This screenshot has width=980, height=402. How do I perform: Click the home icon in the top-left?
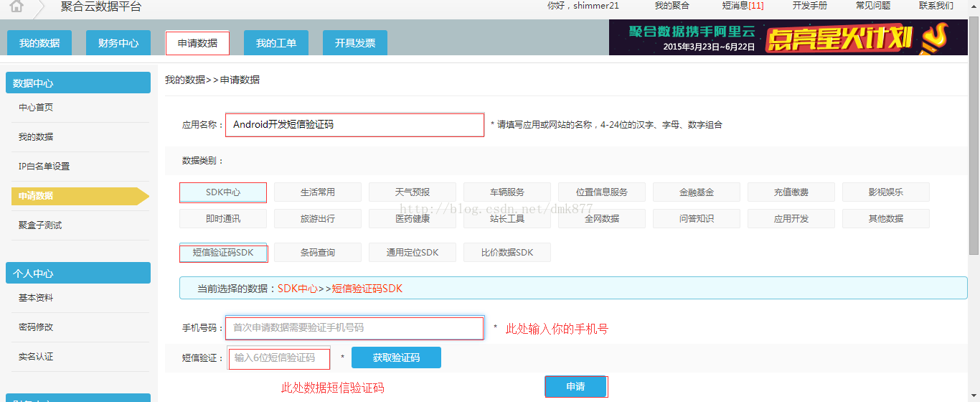click(x=16, y=6)
